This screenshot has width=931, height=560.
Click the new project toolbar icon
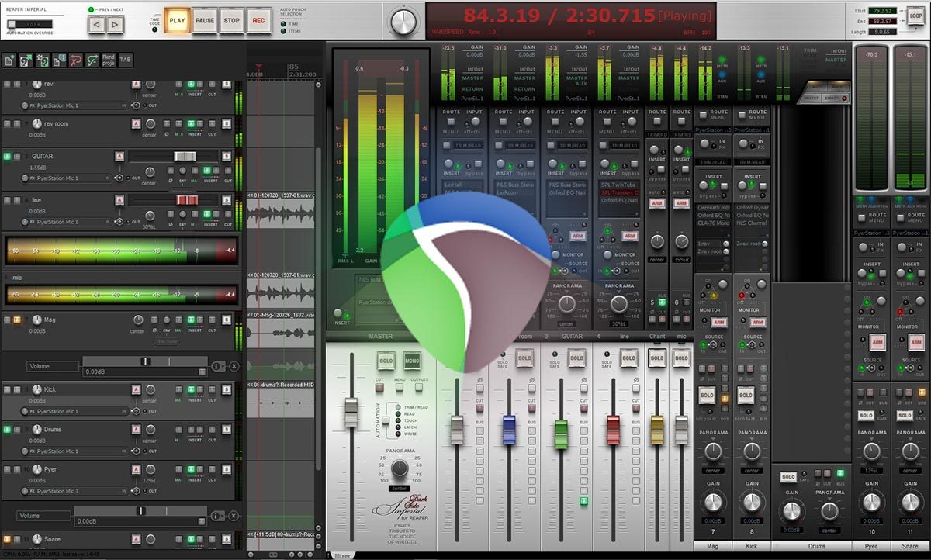click(9, 59)
